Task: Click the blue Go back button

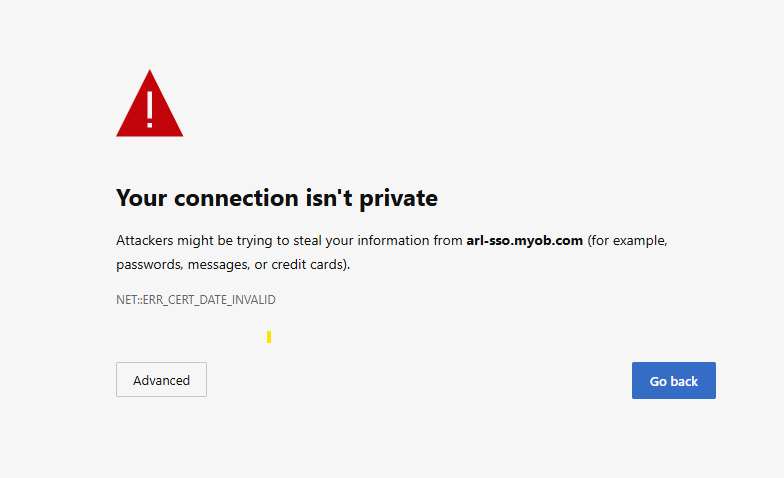Action: tap(674, 380)
